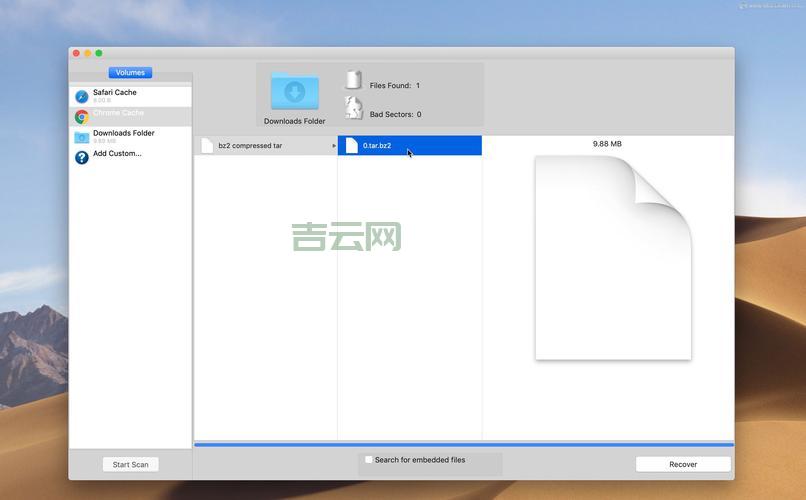Click the Bad Sectors damaged file icon
The height and width of the screenshot is (500, 806).
pyautogui.click(x=353, y=108)
